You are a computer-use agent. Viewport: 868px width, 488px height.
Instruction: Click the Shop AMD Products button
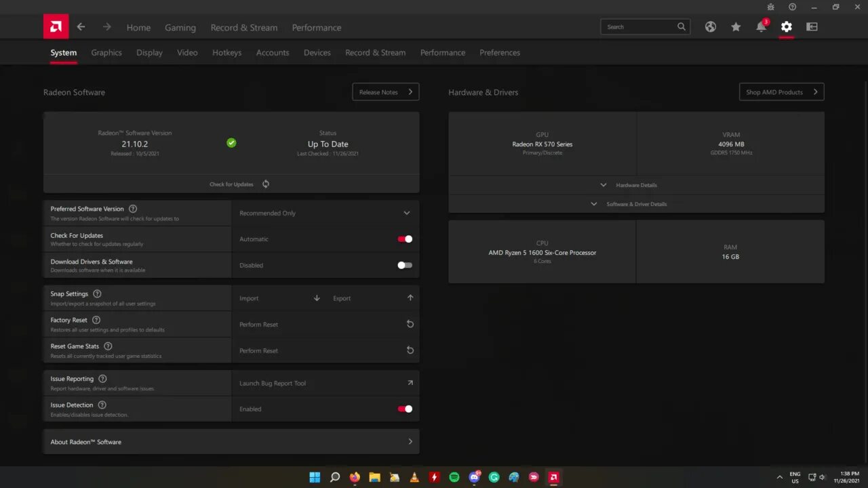click(782, 92)
